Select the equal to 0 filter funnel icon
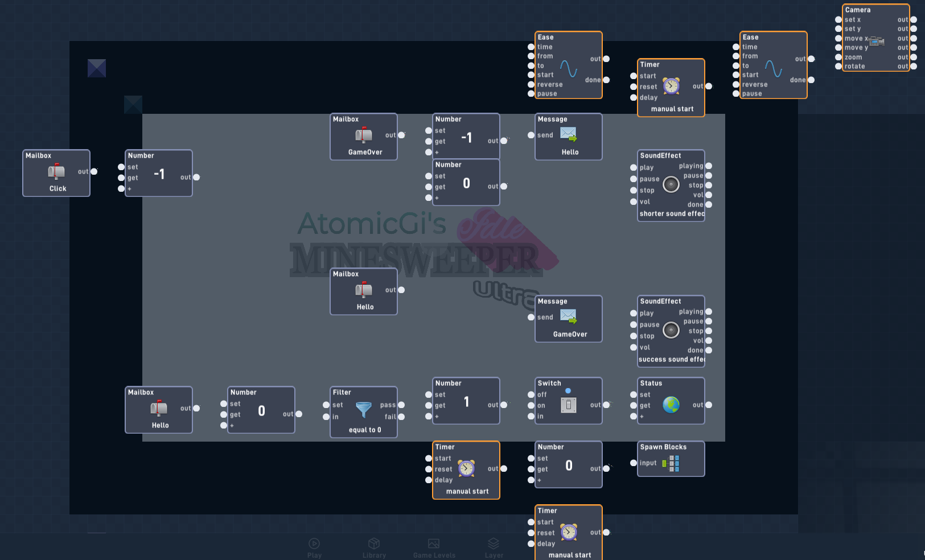The width and height of the screenshot is (925, 560). point(364,410)
